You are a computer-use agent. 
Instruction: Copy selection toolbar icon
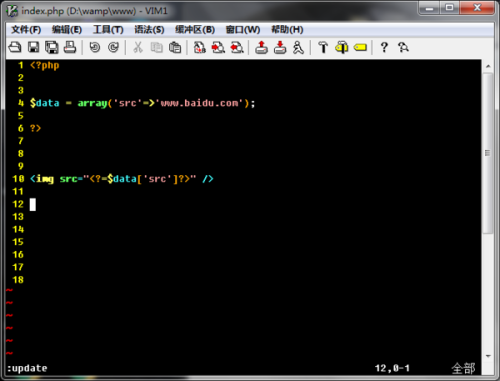coord(156,47)
